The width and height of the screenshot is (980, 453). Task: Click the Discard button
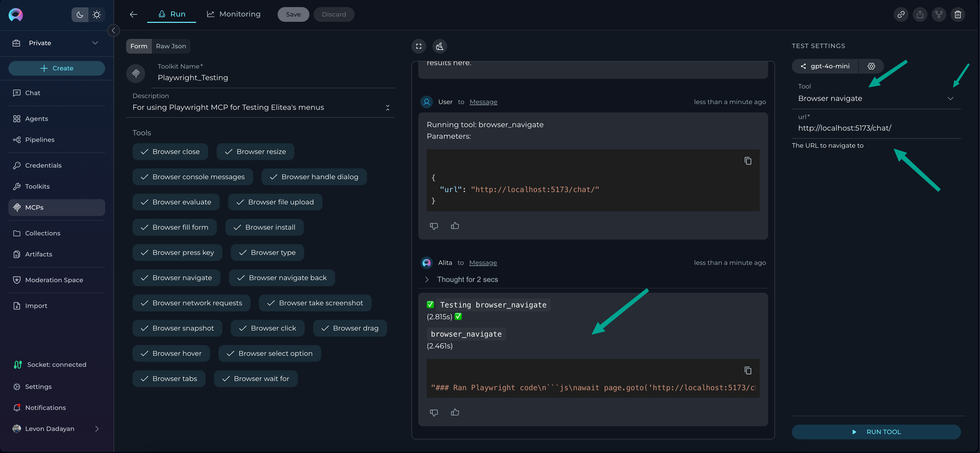[334, 14]
